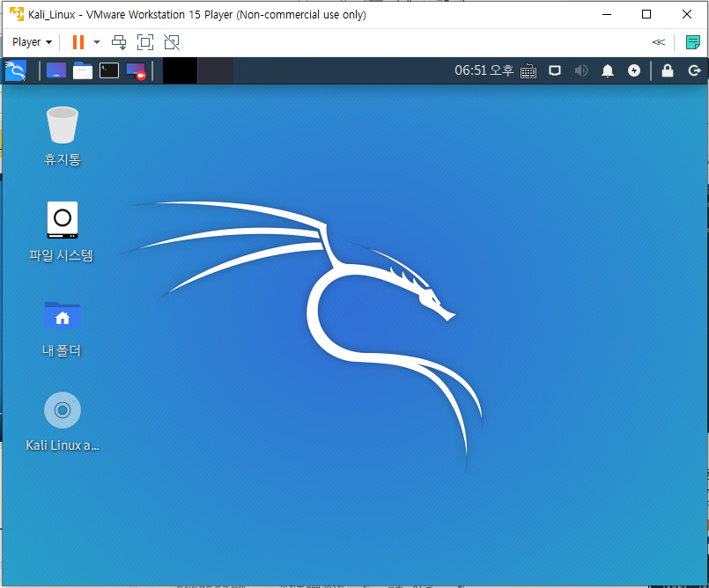Open the notifications bell icon
This screenshot has height=588, width=709.
608,70
